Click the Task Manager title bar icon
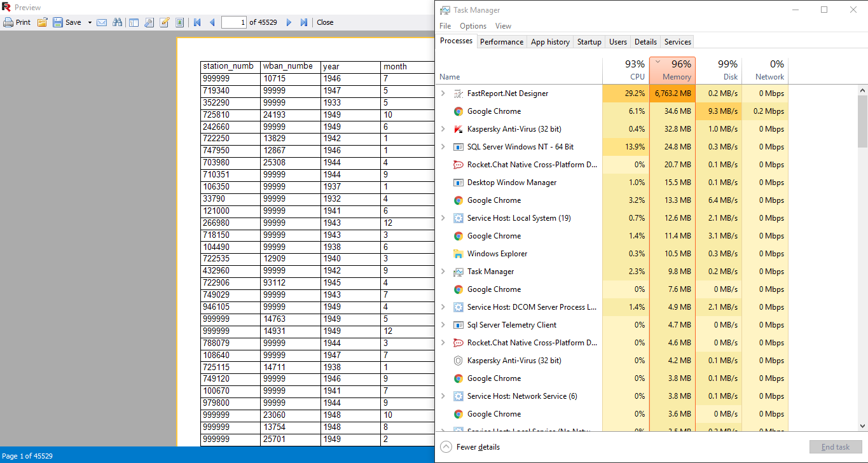This screenshot has width=868, height=463. (x=445, y=10)
